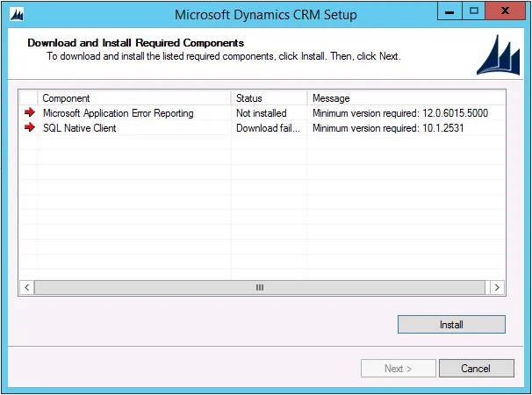The width and height of the screenshot is (532, 395).
Task: Minimize the CRM Setup window
Action: click(x=449, y=11)
